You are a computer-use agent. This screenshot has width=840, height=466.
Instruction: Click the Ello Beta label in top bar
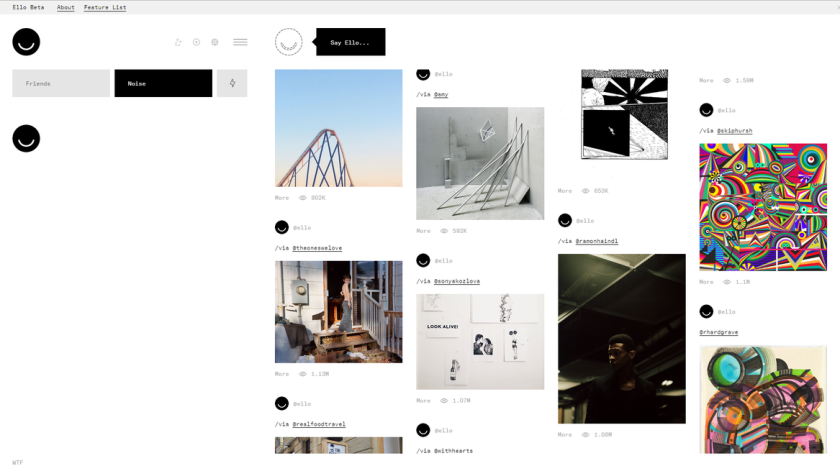tap(28, 7)
